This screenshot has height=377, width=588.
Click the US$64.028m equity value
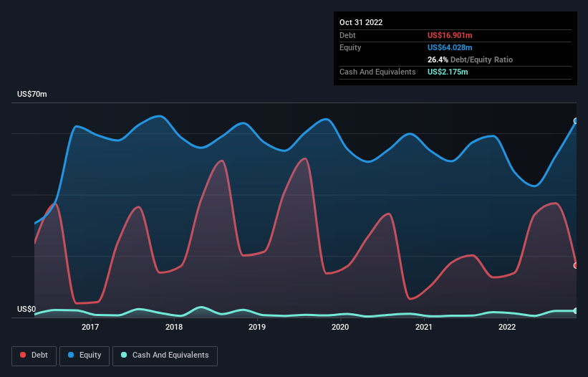(x=450, y=47)
